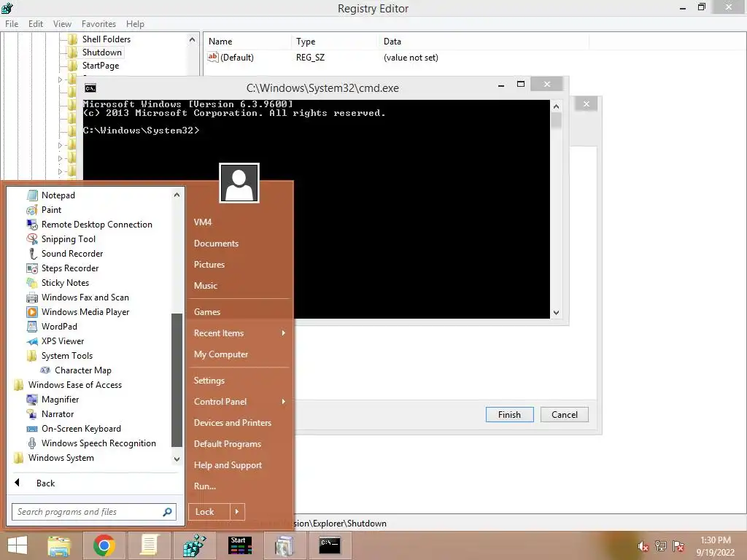Launch Magnifier
The width and height of the screenshot is (747, 560).
click(x=60, y=400)
